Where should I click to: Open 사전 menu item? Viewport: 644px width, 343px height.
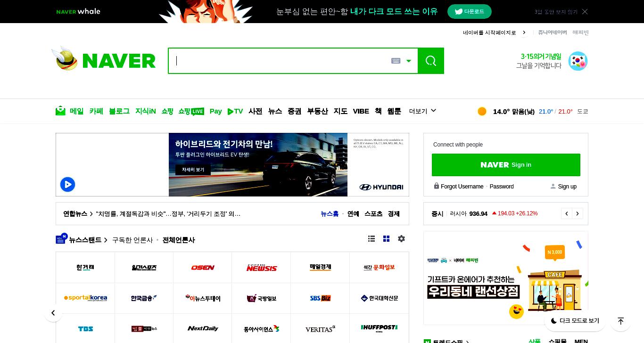(256, 111)
